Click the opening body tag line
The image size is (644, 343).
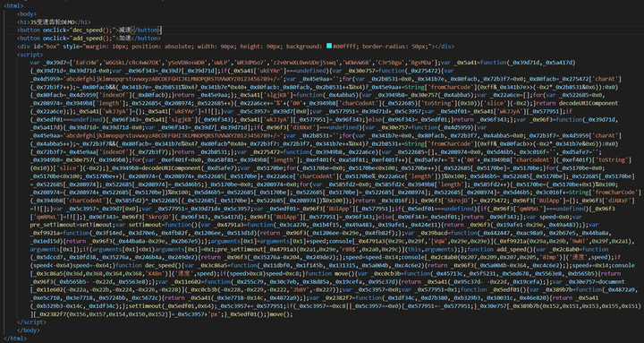27,14
